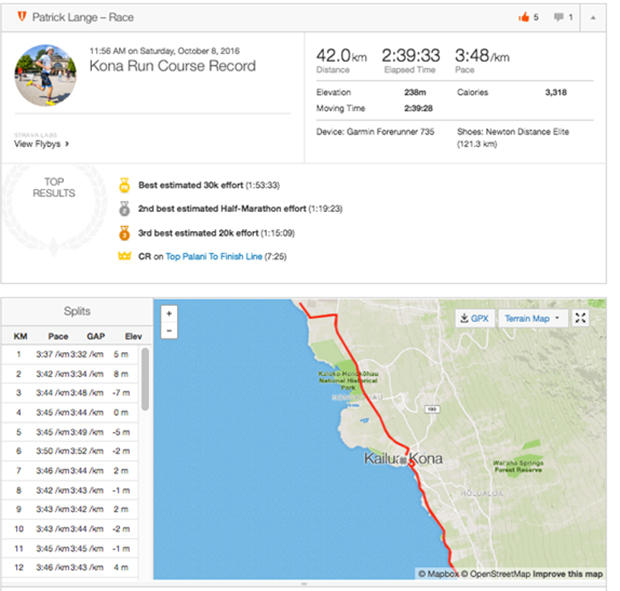Click the CR crown icon
620x591 pixels.
(125, 257)
